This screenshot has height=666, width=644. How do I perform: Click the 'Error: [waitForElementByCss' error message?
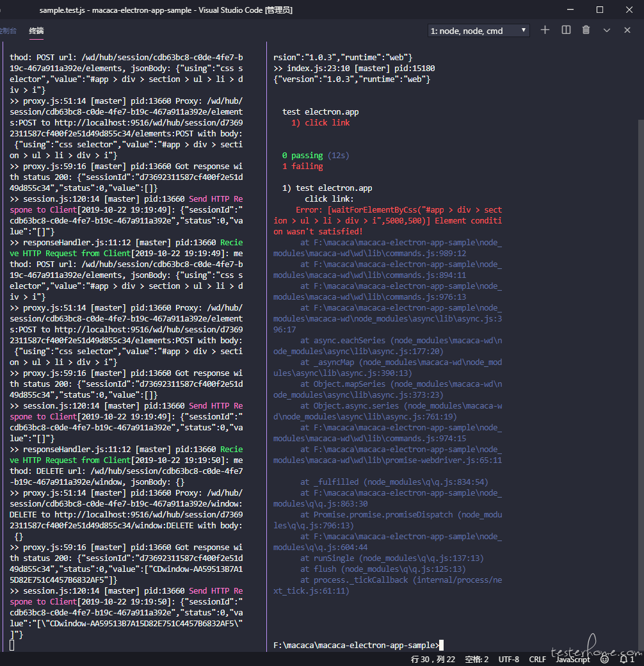point(387,221)
